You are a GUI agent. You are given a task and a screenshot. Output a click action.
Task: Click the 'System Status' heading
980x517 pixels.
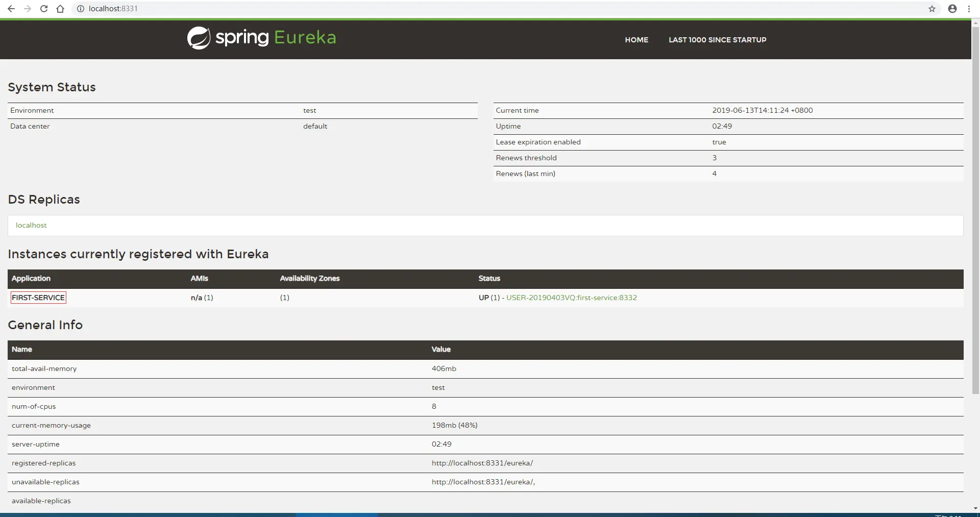coord(52,87)
